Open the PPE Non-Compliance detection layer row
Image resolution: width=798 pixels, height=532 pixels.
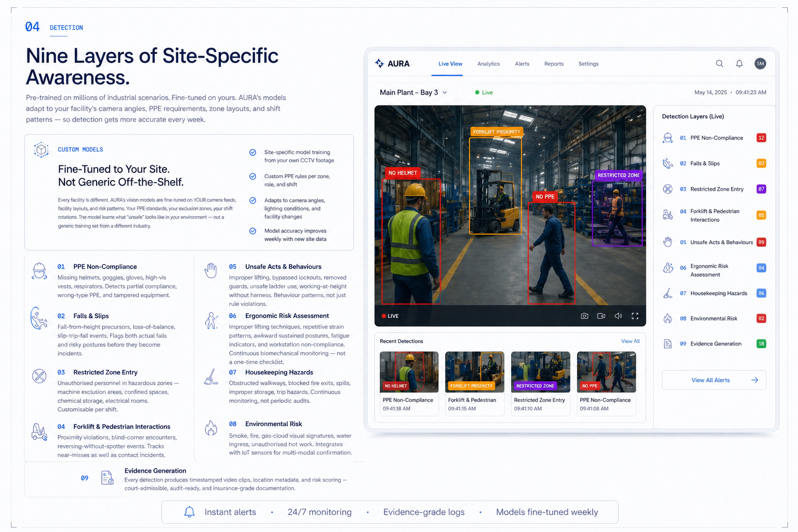[714, 138]
